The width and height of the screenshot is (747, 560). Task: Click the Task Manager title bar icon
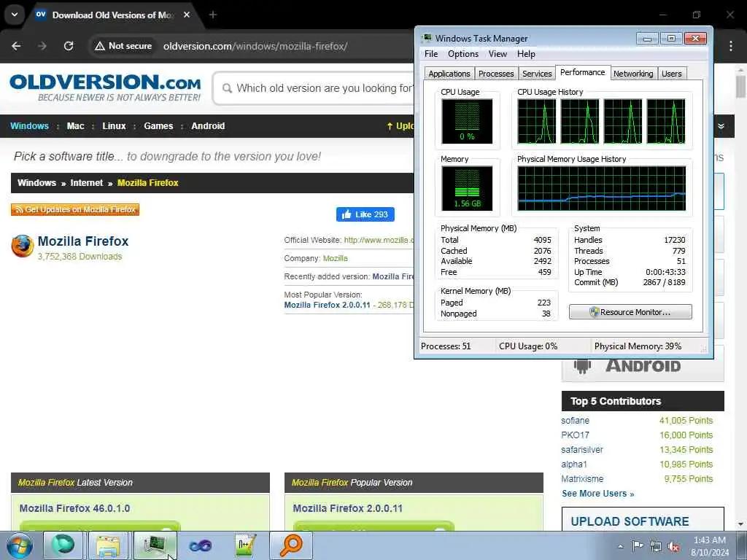pos(427,38)
